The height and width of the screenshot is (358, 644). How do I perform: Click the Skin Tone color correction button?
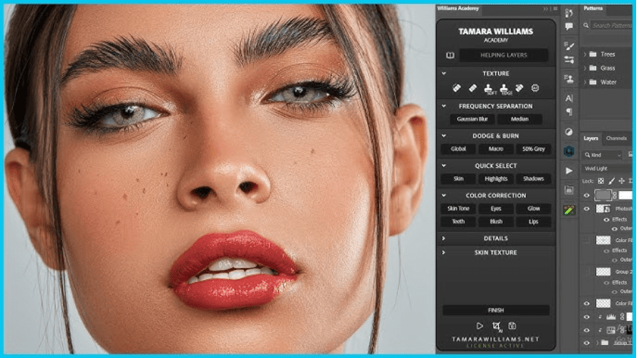(x=459, y=209)
